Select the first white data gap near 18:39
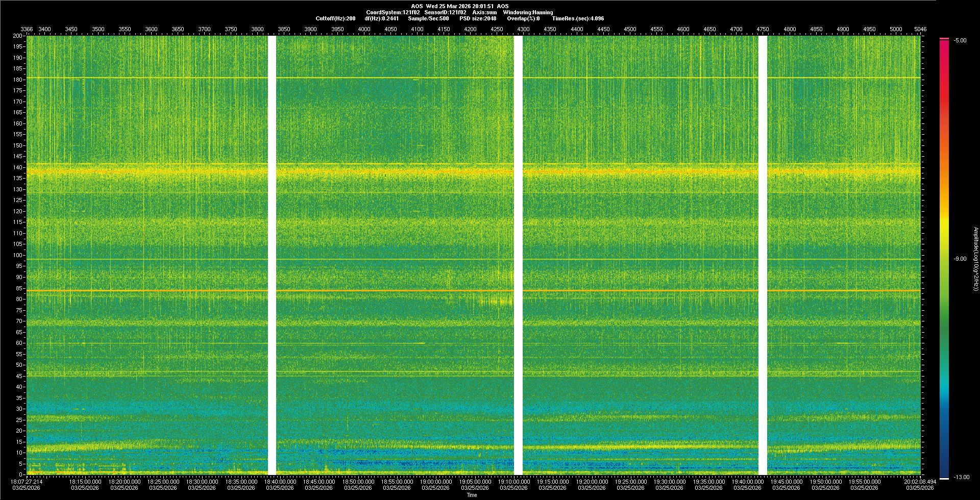980x500 pixels. pyautogui.click(x=272, y=255)
